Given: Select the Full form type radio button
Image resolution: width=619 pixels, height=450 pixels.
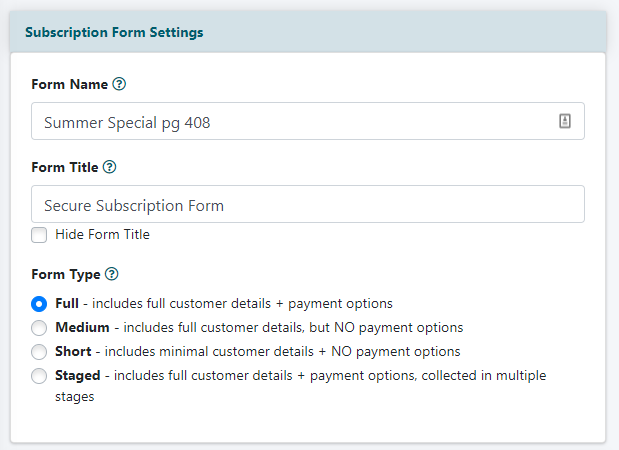Looking at the screenshot, I should (39, 303).
